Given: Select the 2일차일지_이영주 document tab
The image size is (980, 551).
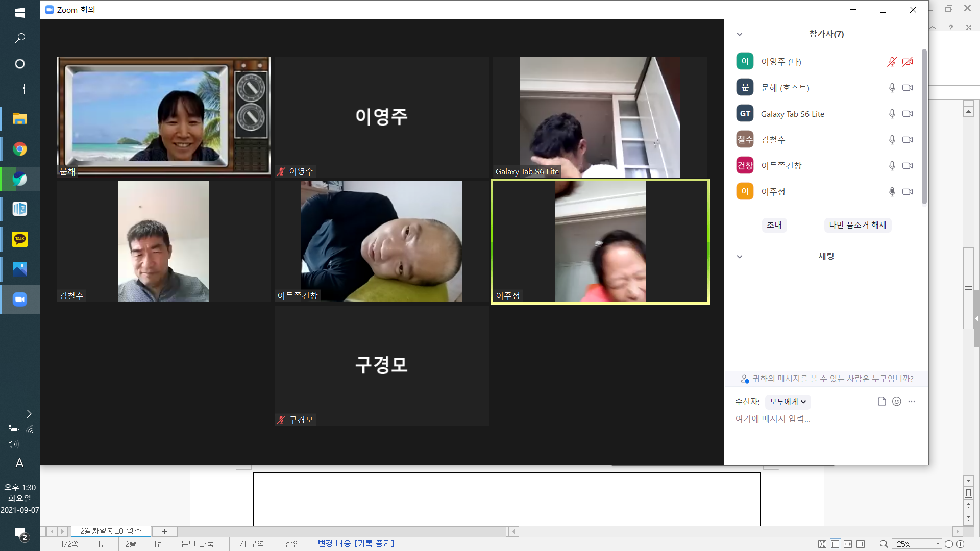Looking at the screenshot, I should tap(110, 531).
